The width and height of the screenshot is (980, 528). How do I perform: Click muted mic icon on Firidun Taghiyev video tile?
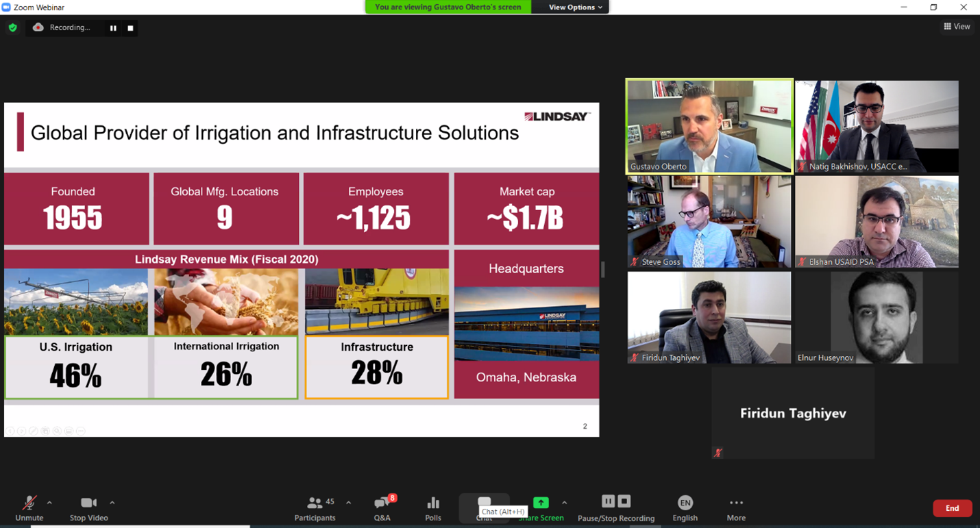click(635, 357)
